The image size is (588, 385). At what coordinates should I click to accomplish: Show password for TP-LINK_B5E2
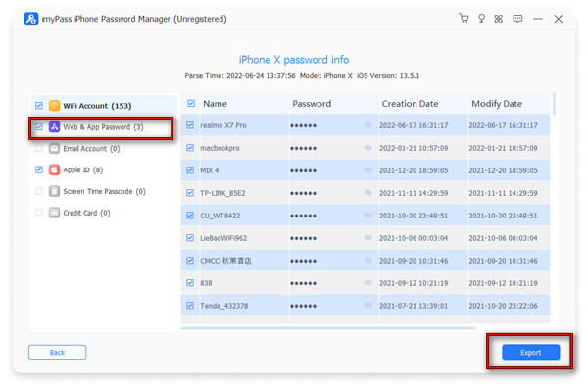(x=367, y=193)
